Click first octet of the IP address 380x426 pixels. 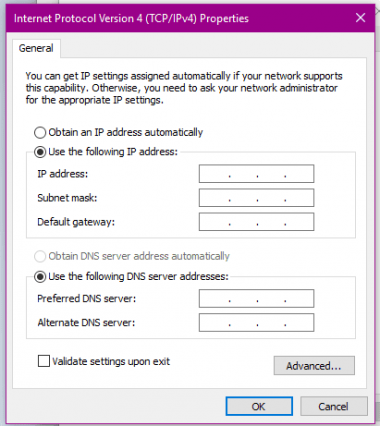point(214,174)
